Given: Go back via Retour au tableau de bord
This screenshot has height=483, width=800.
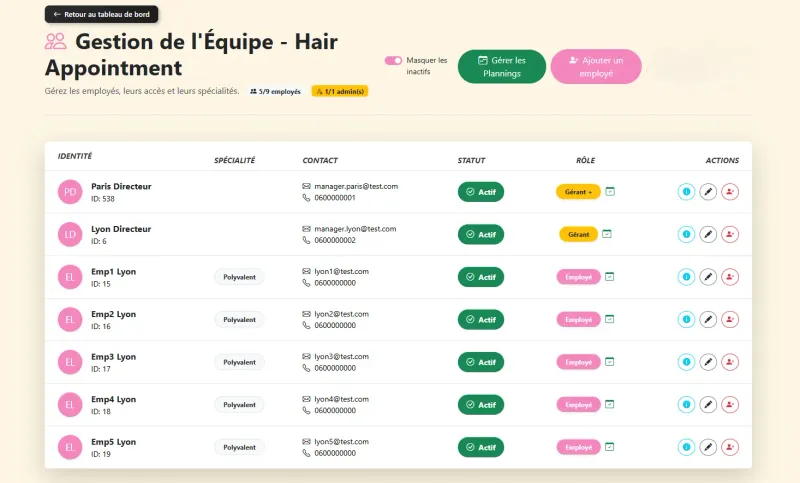Looking at the screenshot, I should [x=102, y=14].
